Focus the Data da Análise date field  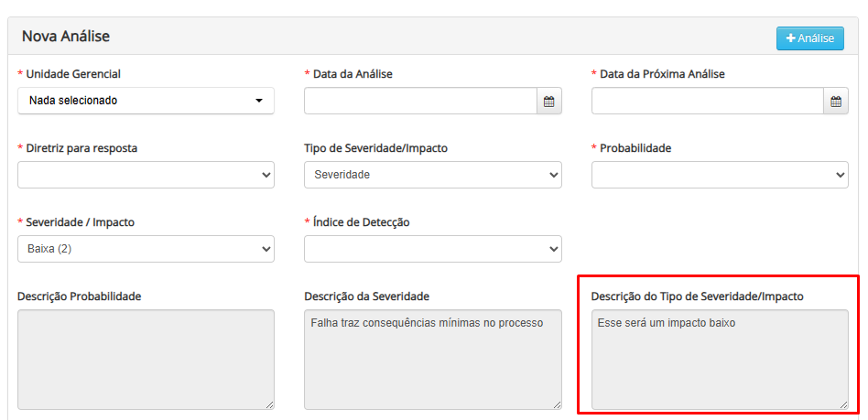pyautogui.click(x=420, y=102)
